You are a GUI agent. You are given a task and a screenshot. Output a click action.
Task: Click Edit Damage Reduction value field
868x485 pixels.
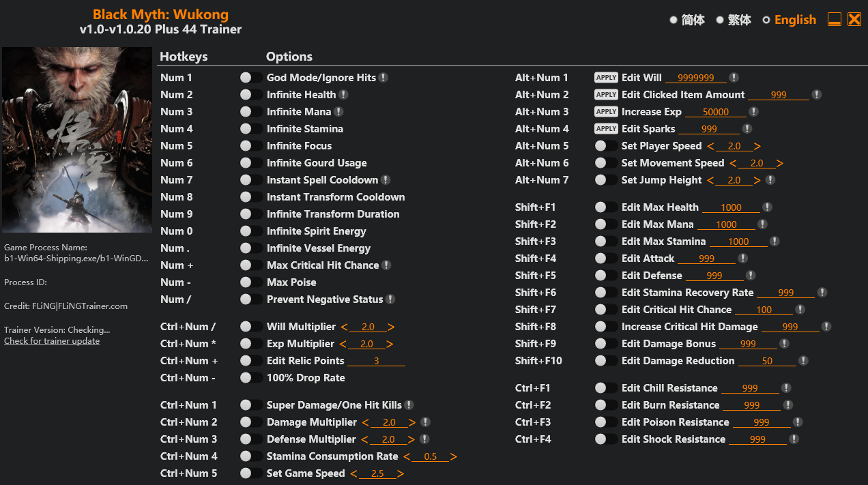click(x=767, y=361)
